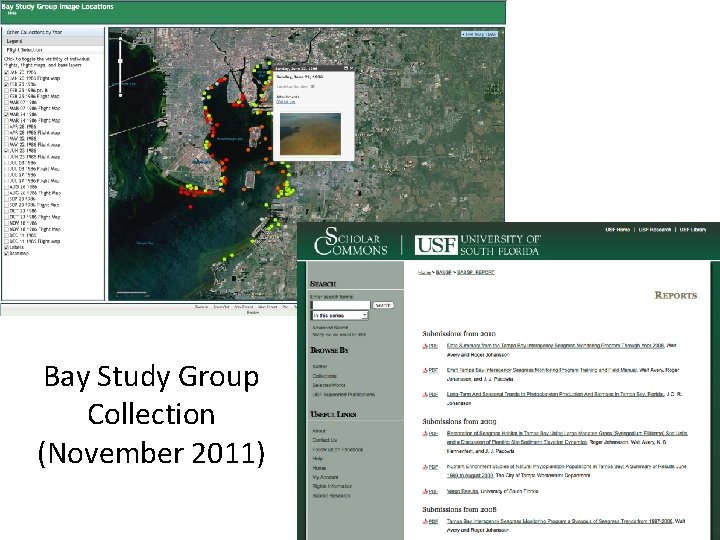The width and height of the screenshot is (720, 540).
Task: Click zoom-in button atop map zoom slider
Action: (x=120, y=39)
